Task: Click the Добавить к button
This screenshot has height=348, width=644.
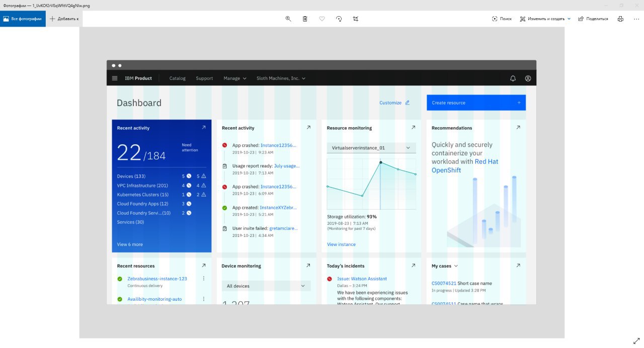Action: pos(64,19)
